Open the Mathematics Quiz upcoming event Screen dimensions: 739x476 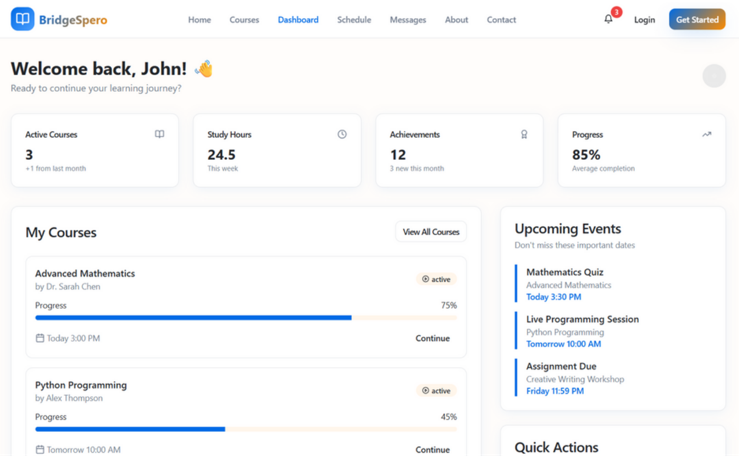[565, 272]
